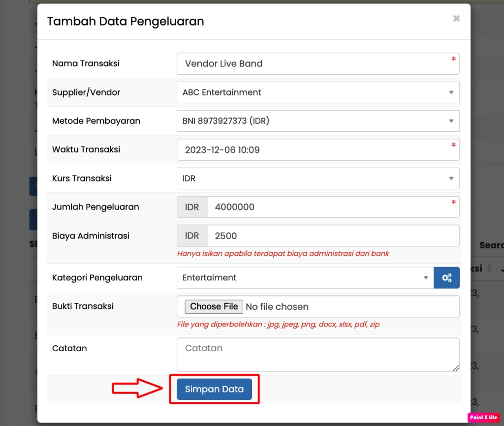This screenshot has height=426, width=504.
Task: Click the IDR prefix beside Jumlah Pengeluaran
Action: pos(192,207)
